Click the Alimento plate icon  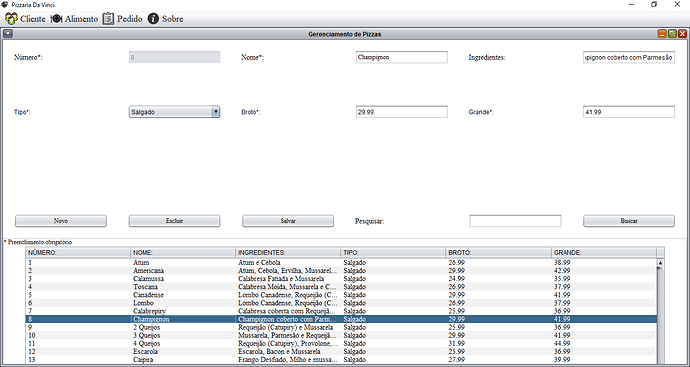56,19
